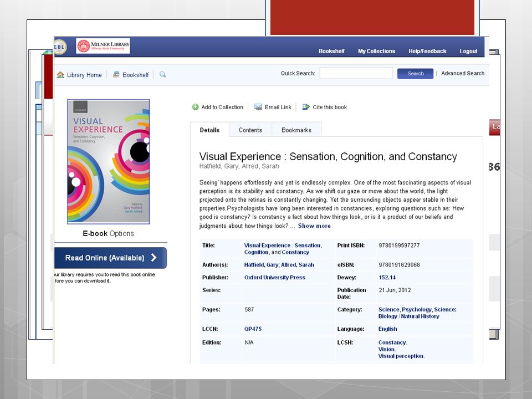Click the Visual Experience book cover thumbnail
Viewport: 532px width, 399px height.
[x=108, y=161]
